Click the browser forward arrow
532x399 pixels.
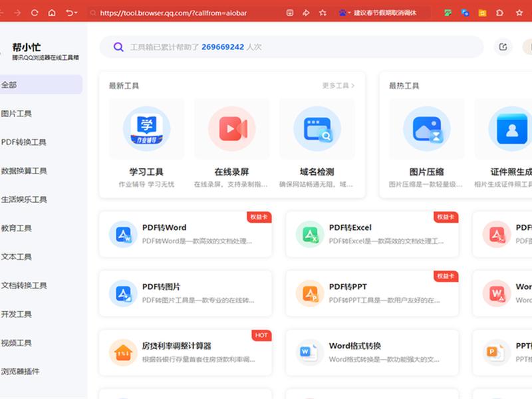point(17,13)
